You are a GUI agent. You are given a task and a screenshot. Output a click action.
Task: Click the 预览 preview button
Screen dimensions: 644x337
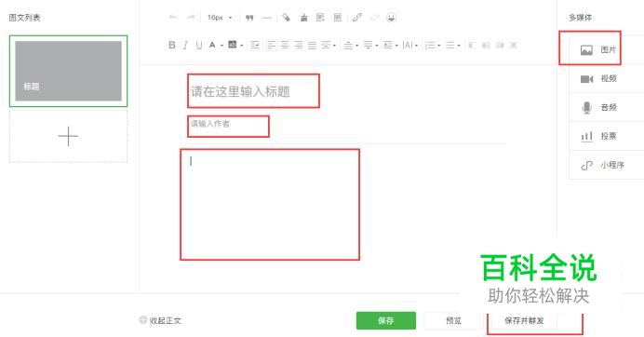454,320
